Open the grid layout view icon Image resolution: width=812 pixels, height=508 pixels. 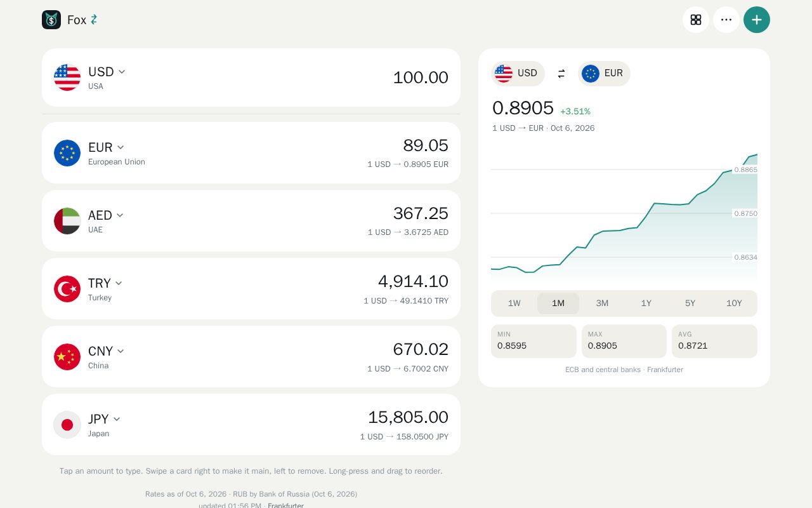click(x=696, y=20)
